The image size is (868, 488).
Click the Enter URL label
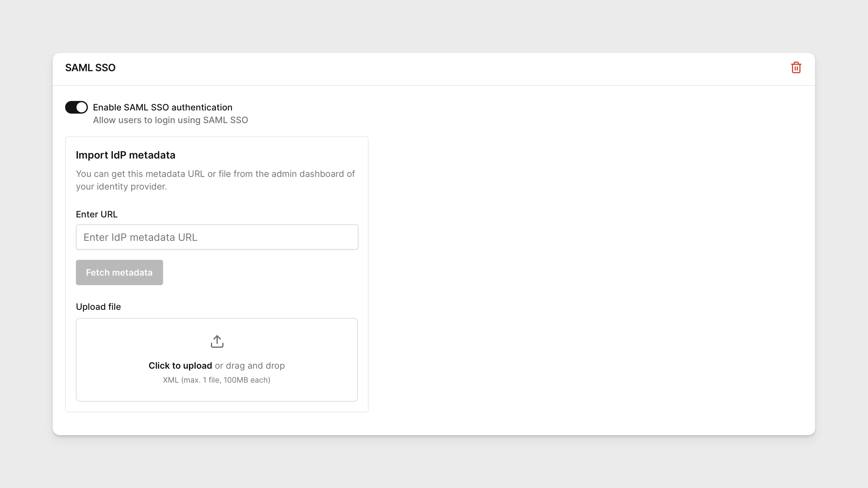pos(96,214)
